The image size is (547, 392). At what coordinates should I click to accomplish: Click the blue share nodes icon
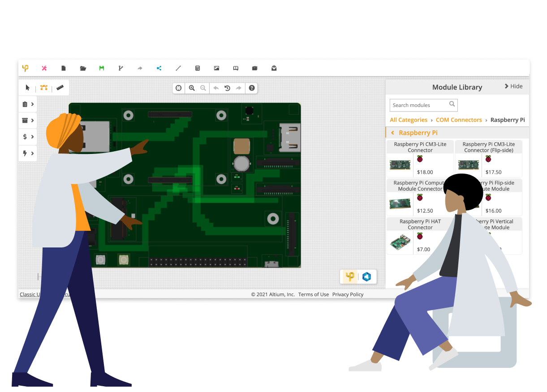coord(159,68)
